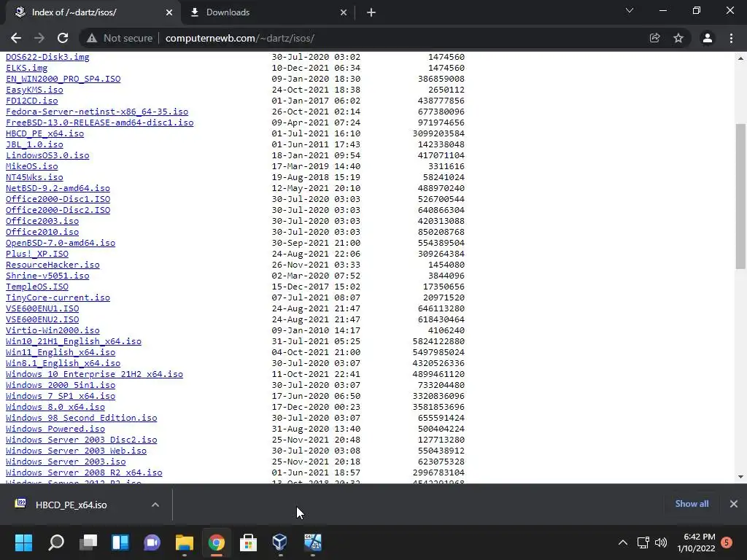Open the MikeOS.iso link
The height and width of the screenshot is (560, 747).
coord(32,167)
